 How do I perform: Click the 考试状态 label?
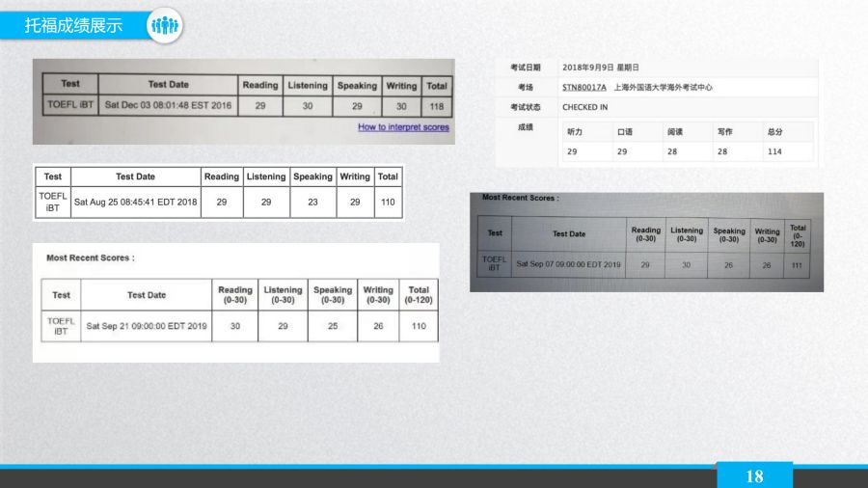[x=526, y=107]
